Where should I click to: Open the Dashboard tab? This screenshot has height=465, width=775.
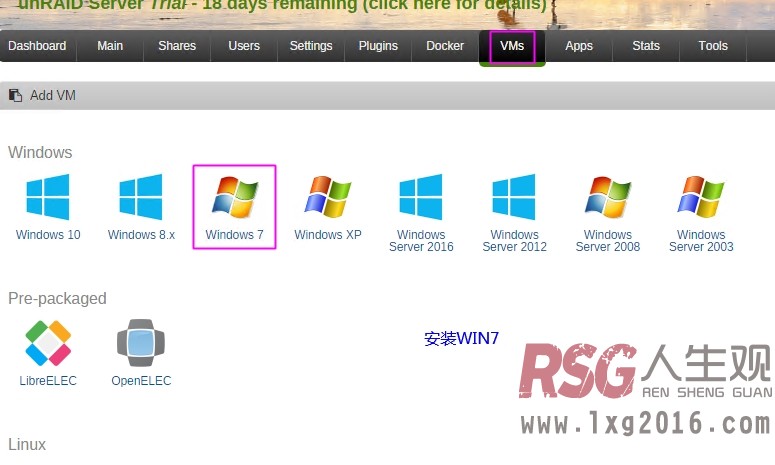pos(37,46)
